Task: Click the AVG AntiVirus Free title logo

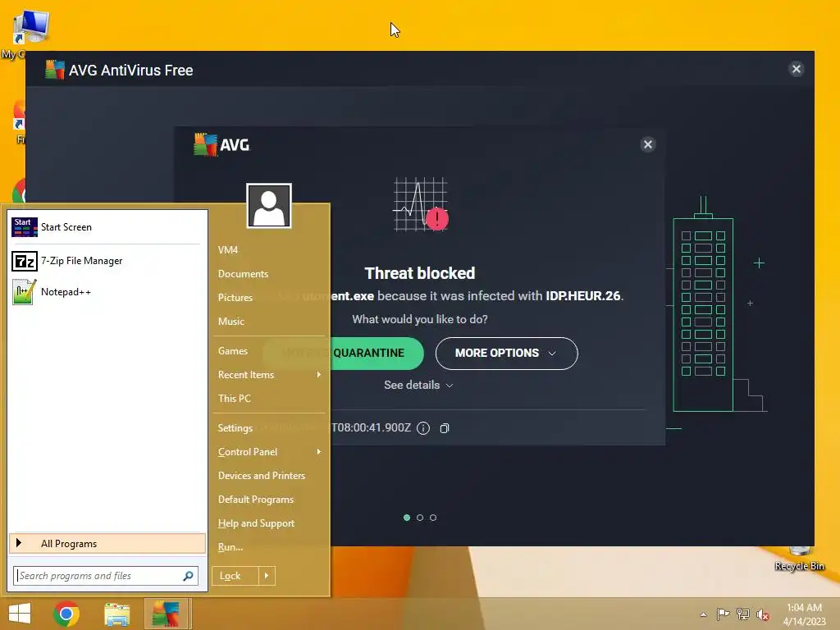Action: tap(55, 70)
